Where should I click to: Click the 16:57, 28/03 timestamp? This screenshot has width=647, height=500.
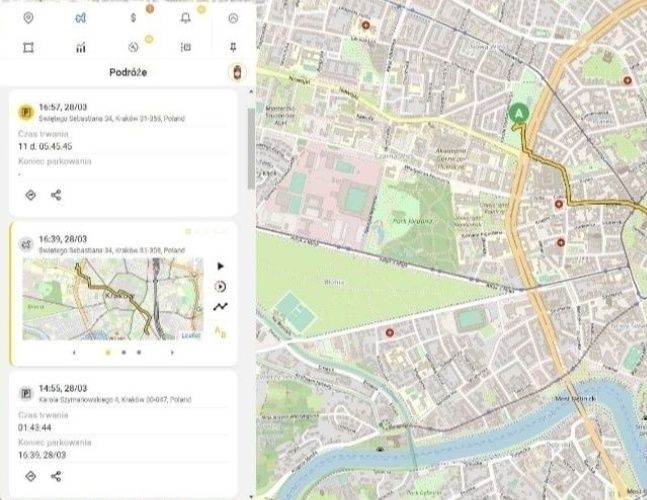63,107
